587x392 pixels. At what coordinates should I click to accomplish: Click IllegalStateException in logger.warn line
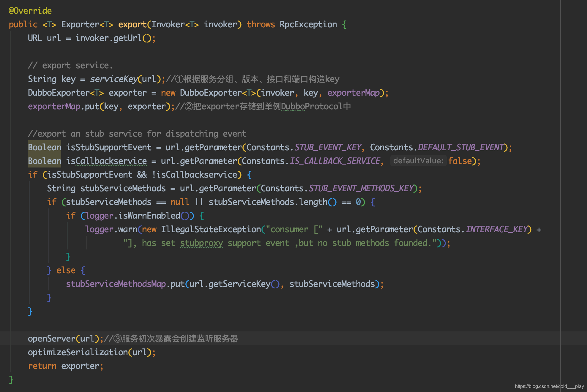(x=211, y=229)
